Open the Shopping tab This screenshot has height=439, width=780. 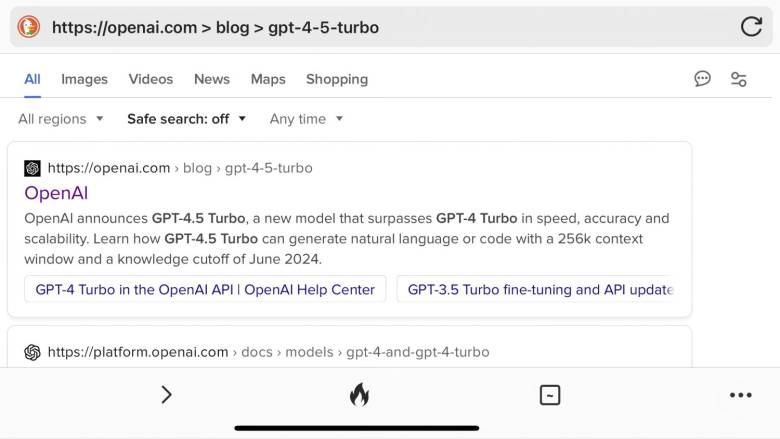click(337, 79)
